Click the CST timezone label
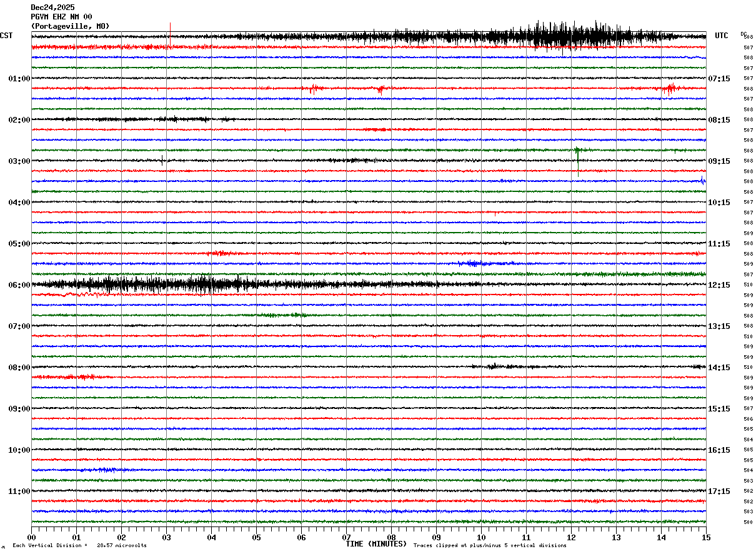The width and height of the screenshot is (756, 554). pyautogui.click(x=6, y=36)
